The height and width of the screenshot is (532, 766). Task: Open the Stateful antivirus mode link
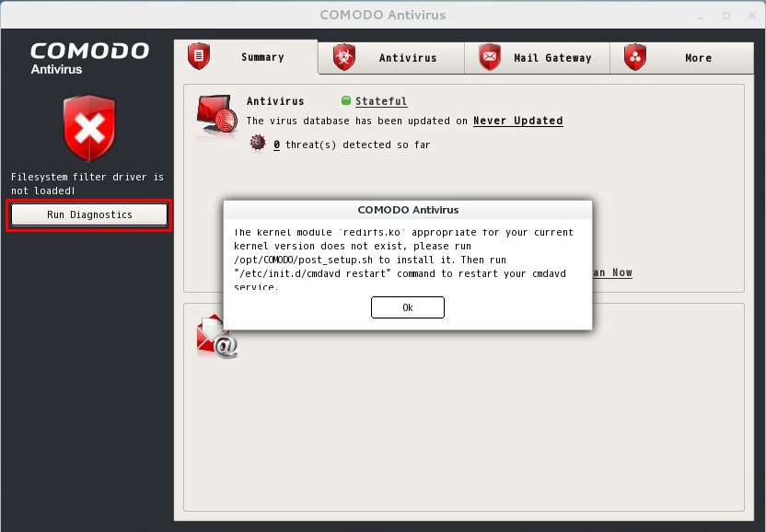click(x=381, y=101)
